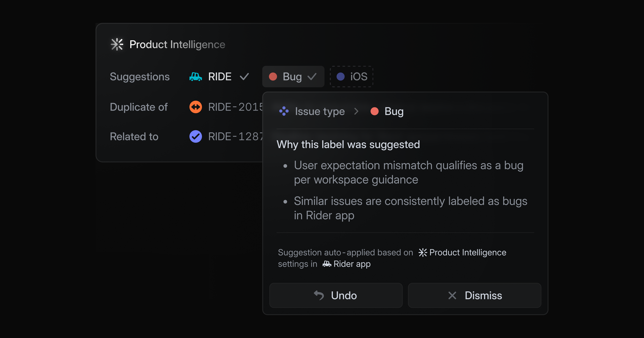644x338 pixels.
Task: Click the Product Intelligence starburst icon in the header
Action: pyautogui.click(x=117, y=45)
